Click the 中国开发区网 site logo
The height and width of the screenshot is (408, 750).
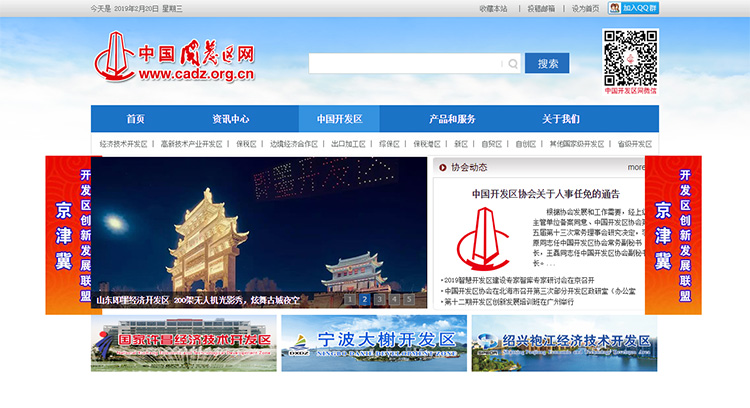pyautogui.click(x=175, y=57)
